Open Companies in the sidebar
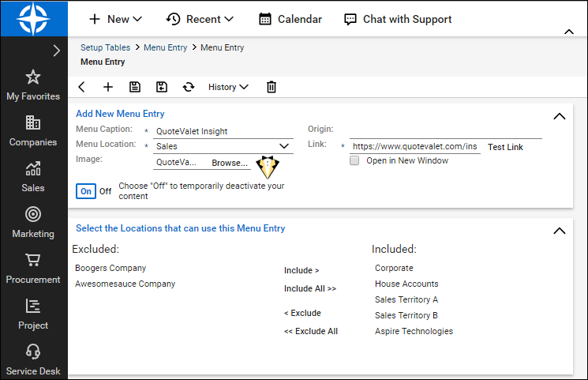Image resolution: width=588 pixels, height=380 pixels. (x=33, y=131)
